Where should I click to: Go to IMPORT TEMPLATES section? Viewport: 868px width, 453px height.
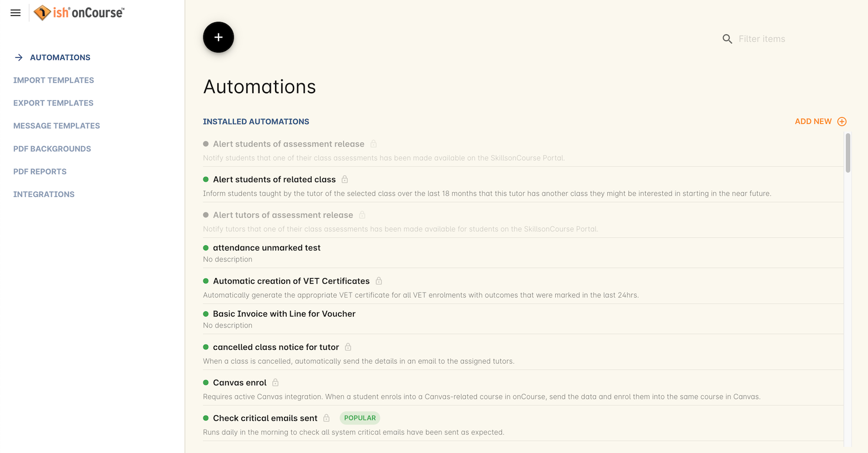(54, 80)
